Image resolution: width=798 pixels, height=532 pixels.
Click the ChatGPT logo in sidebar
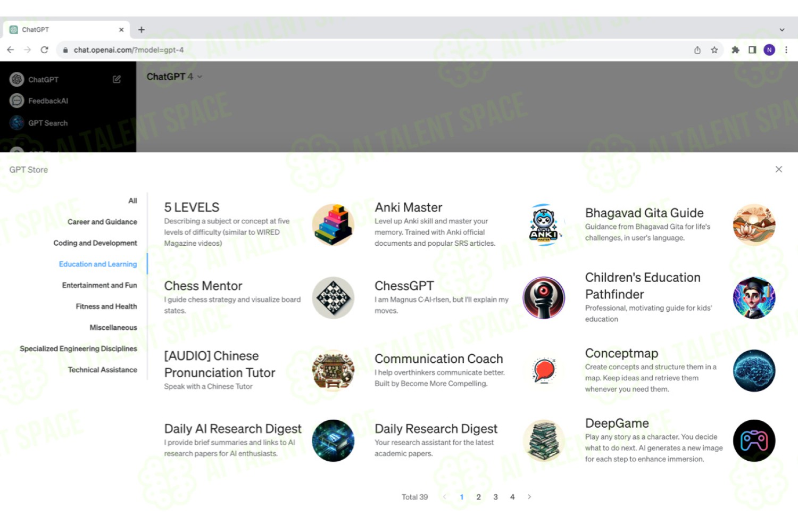(x=17, y=79)
